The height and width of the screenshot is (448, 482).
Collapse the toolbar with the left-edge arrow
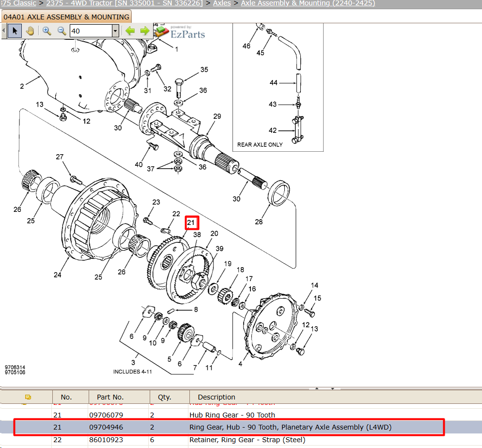point(3,31)
